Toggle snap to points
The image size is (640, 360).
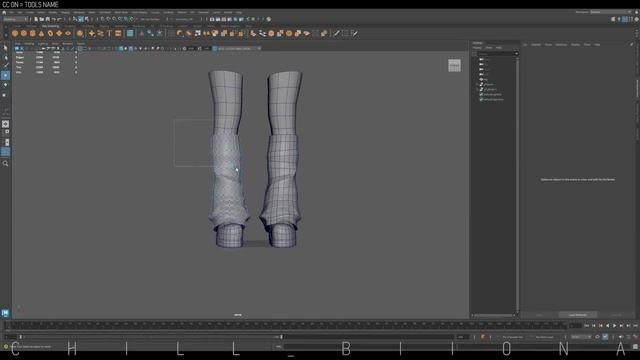point(114,19)
